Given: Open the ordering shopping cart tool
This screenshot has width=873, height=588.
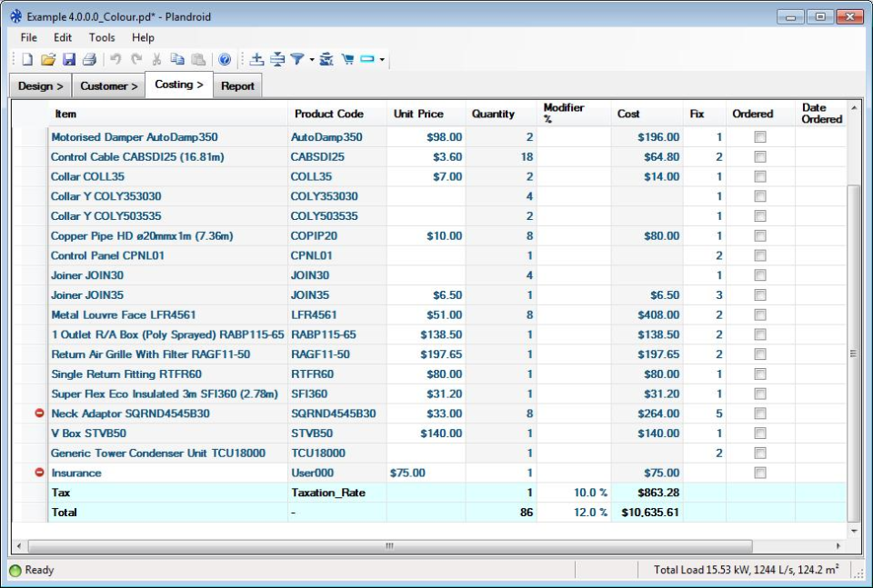Looking at the screenshot, I should [x=347, y=59].
